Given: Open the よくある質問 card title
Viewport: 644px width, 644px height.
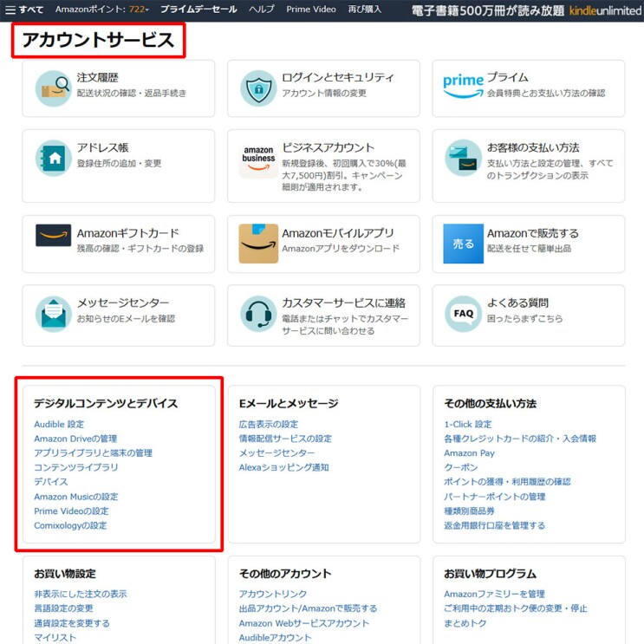Looking at the screenshot, I should [x=517, y=303].
